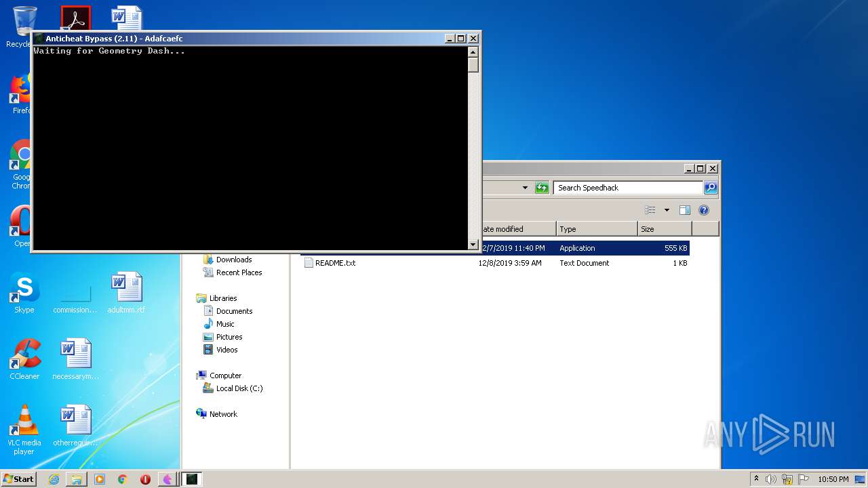Open the CCleaner desktop shortcut

[24, 359]
